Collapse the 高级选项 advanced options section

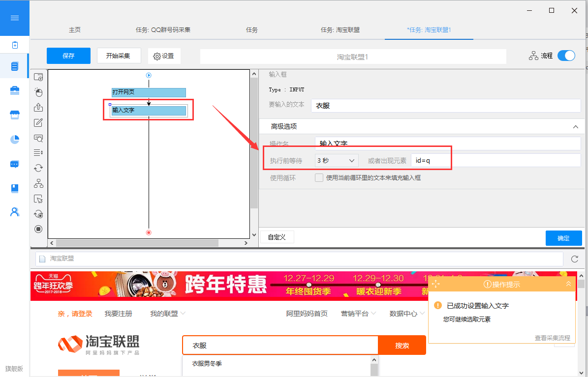pyautogui.click(x=575, y=127)
